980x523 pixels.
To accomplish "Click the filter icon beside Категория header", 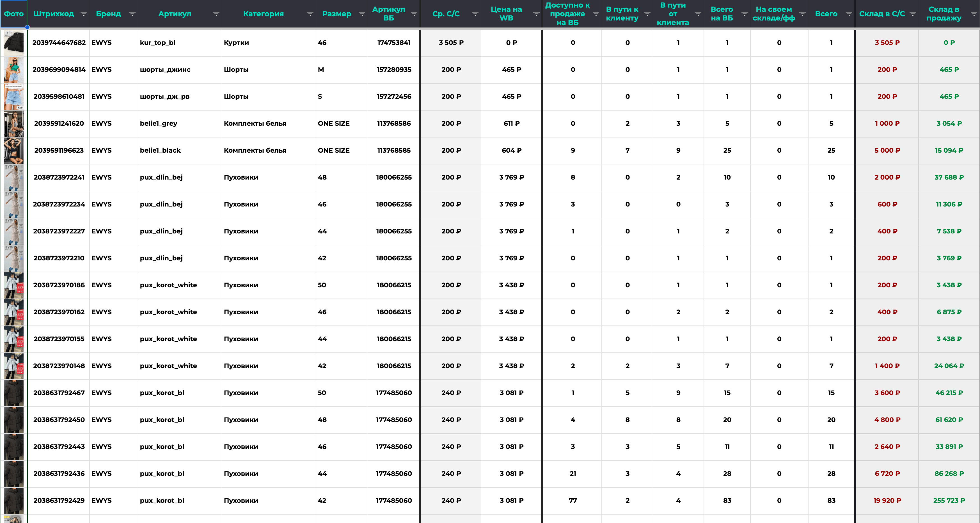I will click(x=310, y=14).
